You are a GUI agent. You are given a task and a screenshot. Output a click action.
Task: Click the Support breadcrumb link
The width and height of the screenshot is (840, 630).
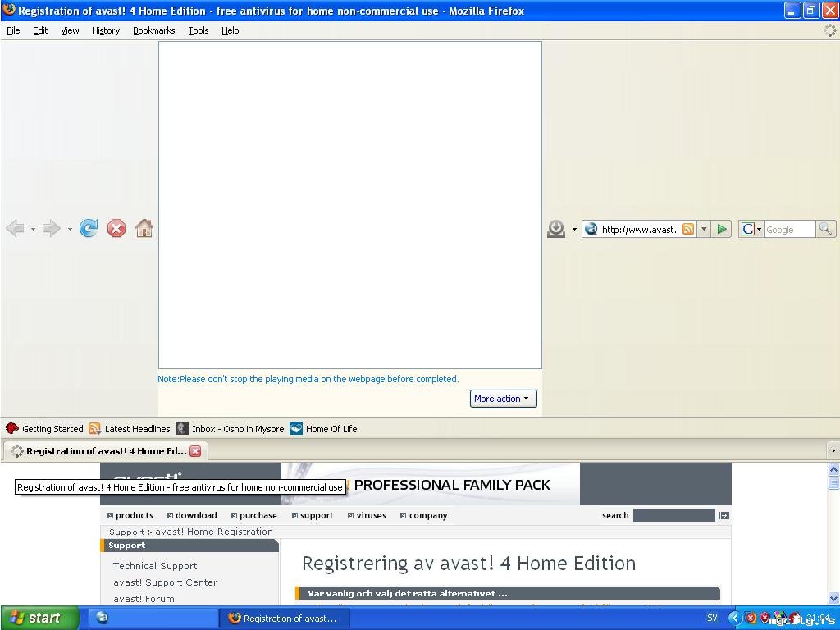tap(126, 532)
